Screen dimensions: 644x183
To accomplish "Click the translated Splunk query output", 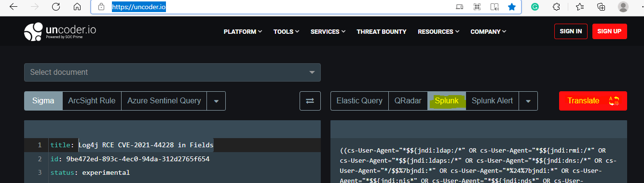I will (479, 164).
